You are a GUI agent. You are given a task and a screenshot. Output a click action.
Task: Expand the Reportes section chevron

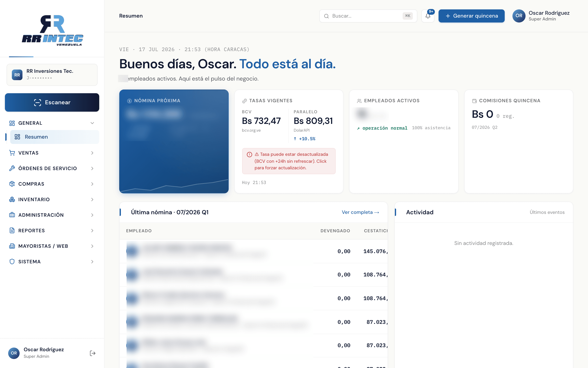coord(92,230)
